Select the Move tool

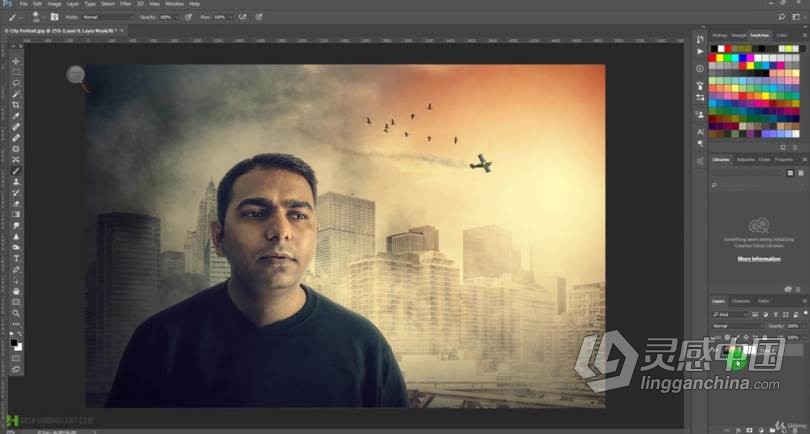click(16, 61)
